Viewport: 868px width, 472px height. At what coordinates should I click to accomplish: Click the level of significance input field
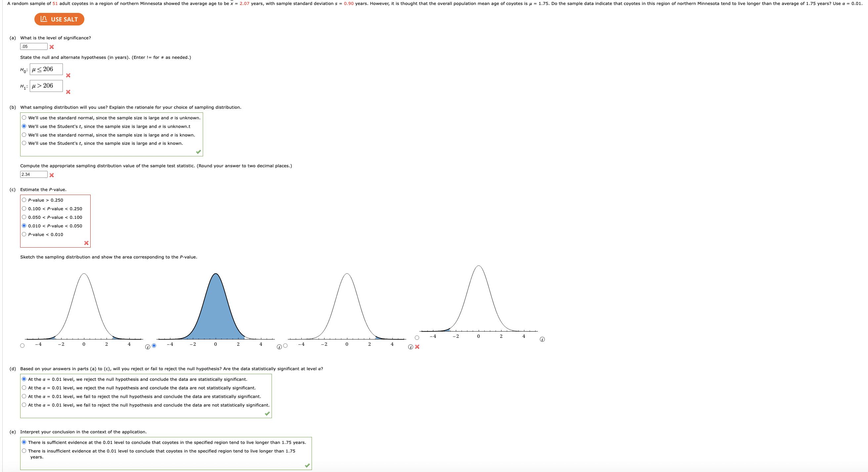34,47
